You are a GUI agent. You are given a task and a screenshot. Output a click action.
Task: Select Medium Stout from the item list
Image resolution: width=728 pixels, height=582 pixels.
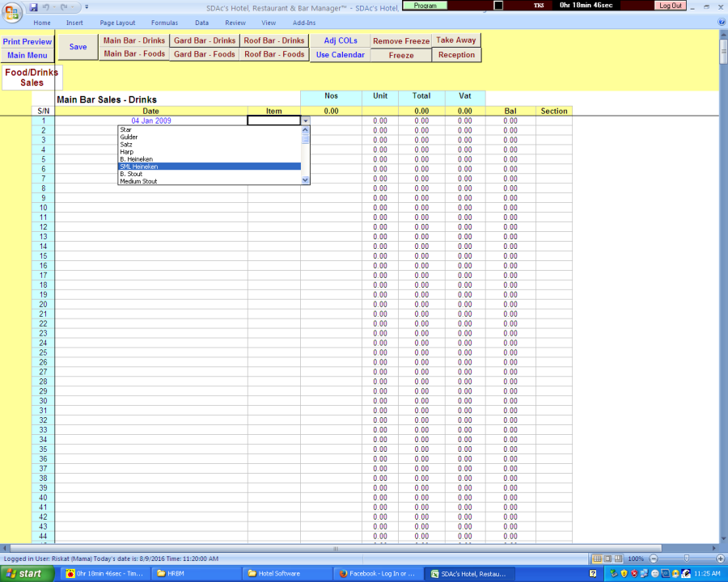(x=210, y=181)
